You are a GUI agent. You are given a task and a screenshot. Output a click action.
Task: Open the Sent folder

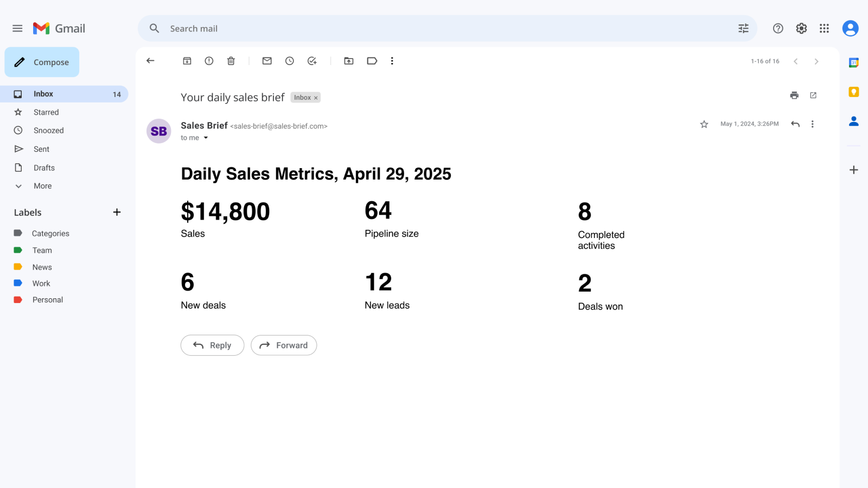[41, 149]
